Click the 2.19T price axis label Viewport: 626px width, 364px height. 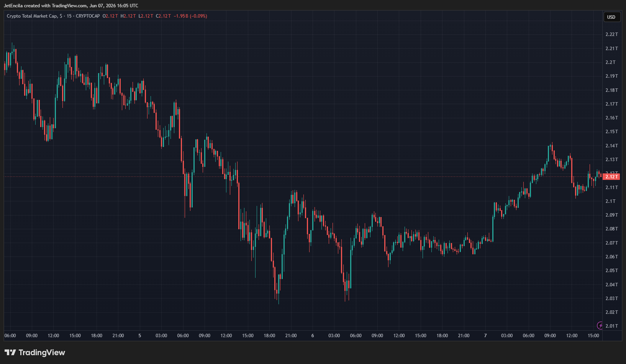pyautogui.click(x=611, y=76)
